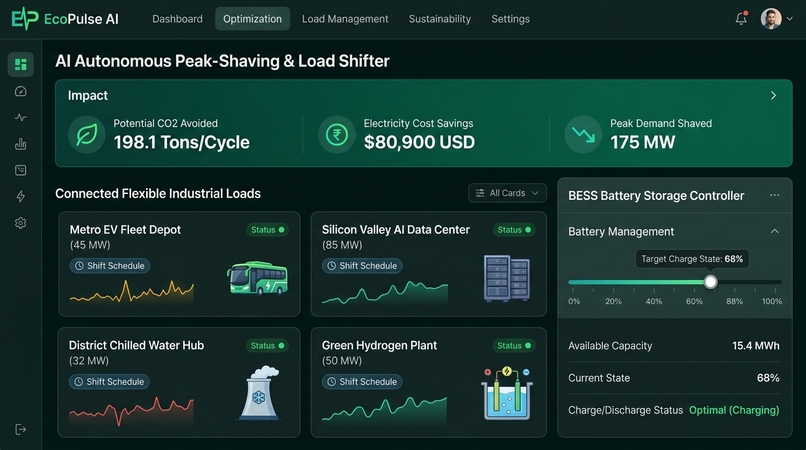
Task: Click the green electric bus icon
Action: pyautogui.click(x=258, y=278)
